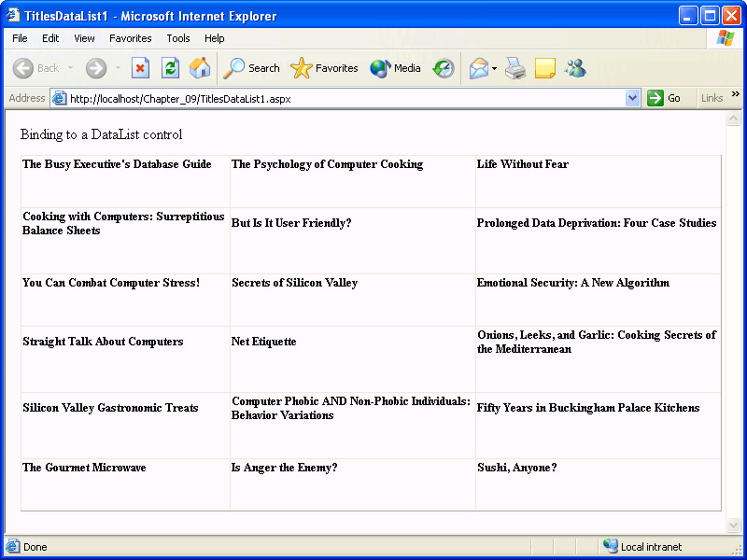
Task: Show browsing History
Action: click(x=444, y=68)
